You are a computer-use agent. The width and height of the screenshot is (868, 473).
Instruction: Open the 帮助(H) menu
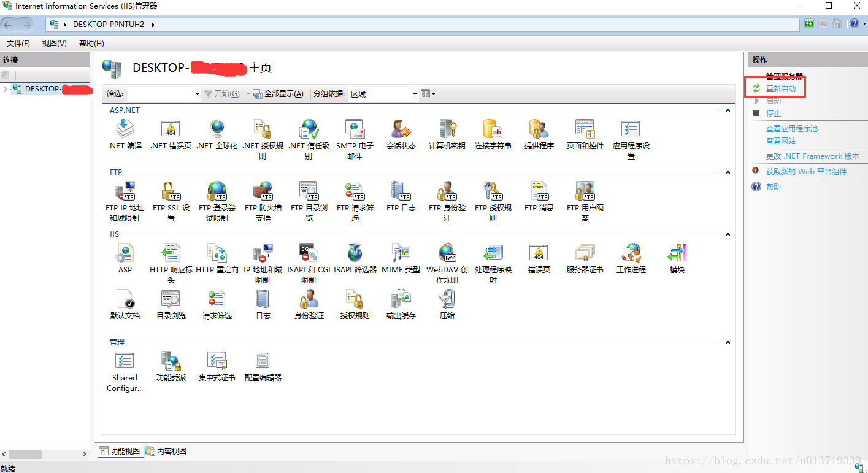click(91, 44)
